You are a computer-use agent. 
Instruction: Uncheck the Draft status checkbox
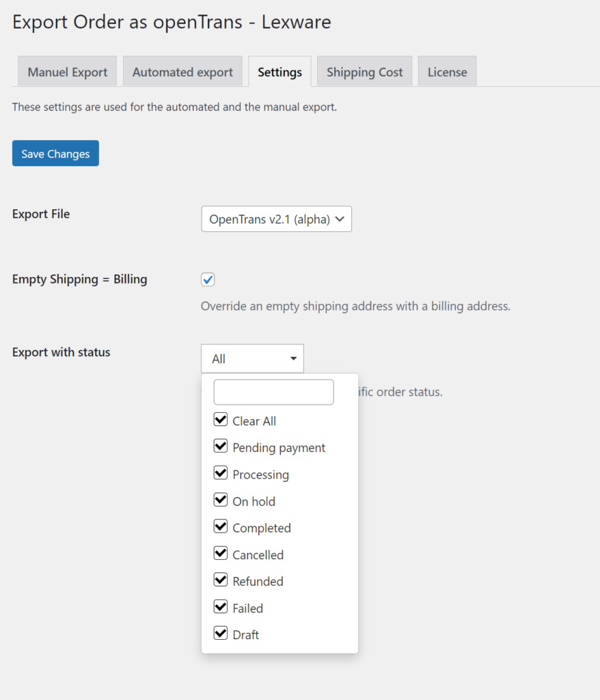[x=221, y=634]
